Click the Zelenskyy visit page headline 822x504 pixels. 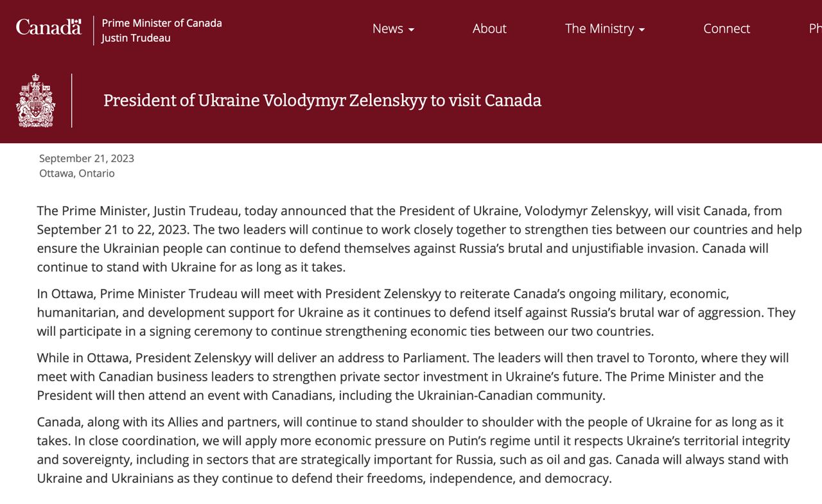pos(322,100)
